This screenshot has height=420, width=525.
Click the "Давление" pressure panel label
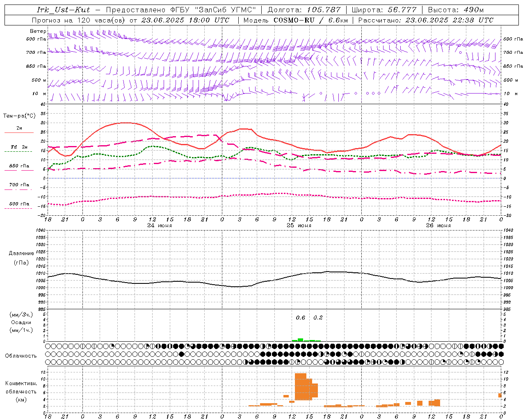point(21,253)
